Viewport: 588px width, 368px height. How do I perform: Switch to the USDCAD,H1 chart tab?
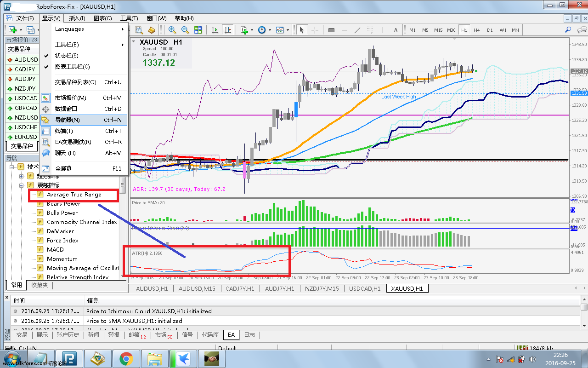(364, 288)
